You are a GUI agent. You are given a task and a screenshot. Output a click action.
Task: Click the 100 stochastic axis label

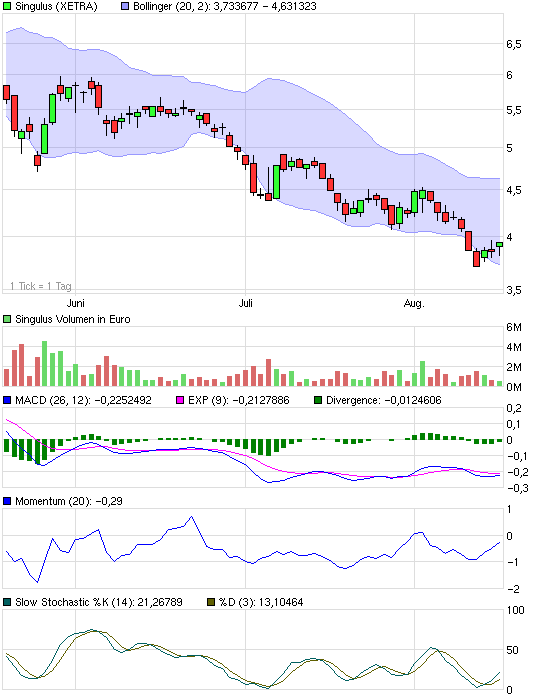coord(515,610)
